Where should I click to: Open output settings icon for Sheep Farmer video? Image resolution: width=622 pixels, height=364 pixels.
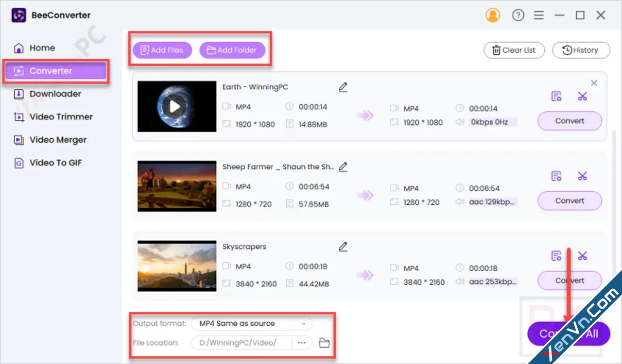click(x=556, y=176)
